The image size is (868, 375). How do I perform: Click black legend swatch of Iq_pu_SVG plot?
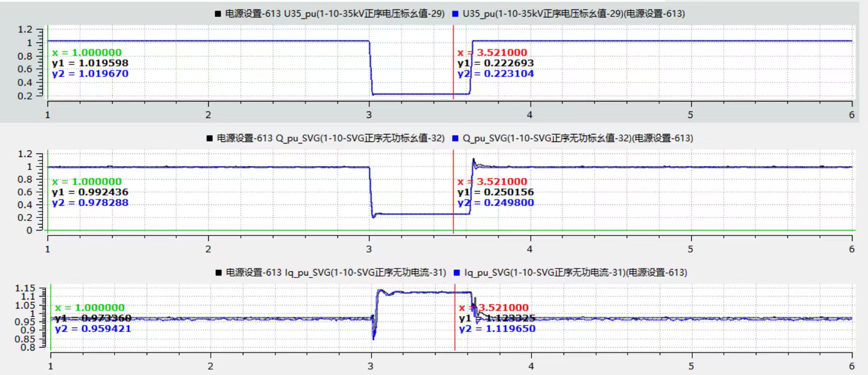coord(218,273)
